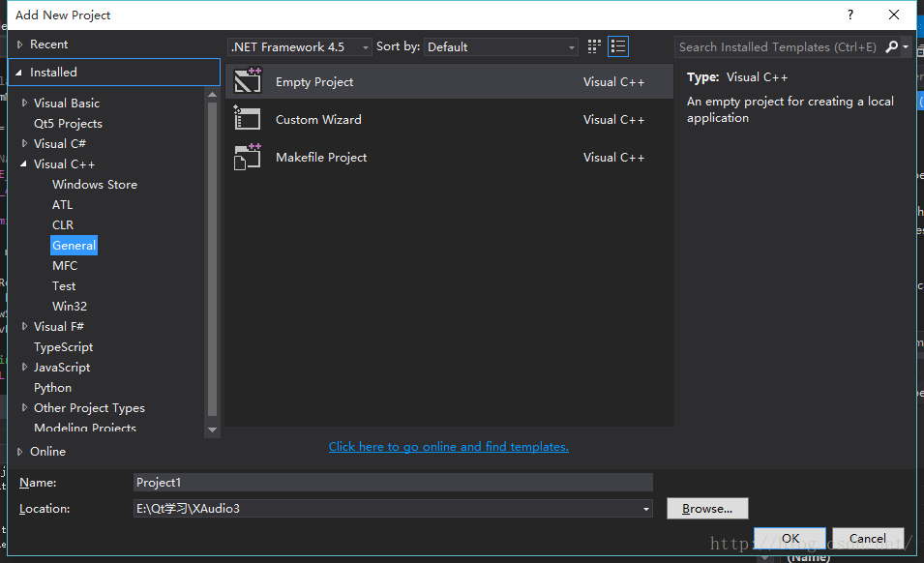Confirm with the OK button
Viewport: 924px width, 563px height.
click(790, 538)
